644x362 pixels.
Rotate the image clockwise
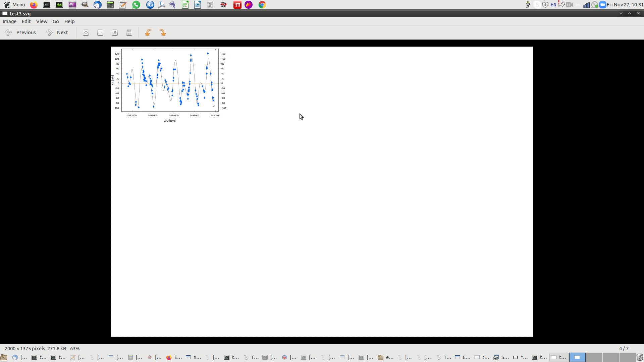[x=162, y=33]
